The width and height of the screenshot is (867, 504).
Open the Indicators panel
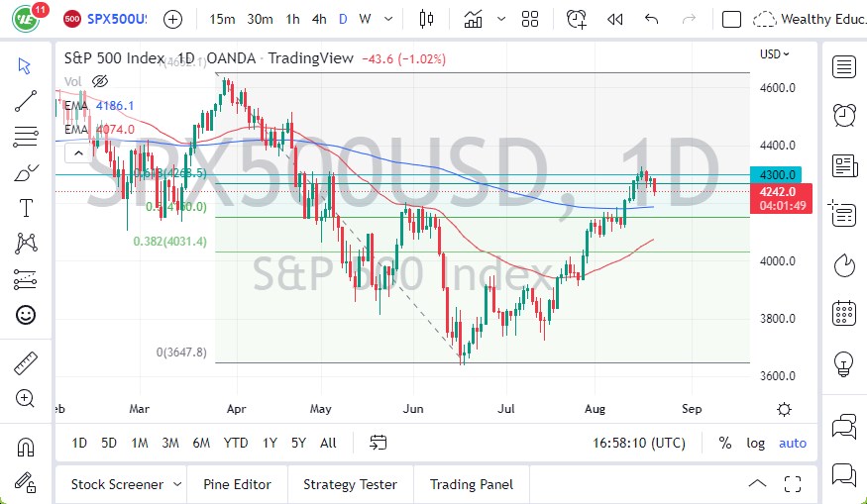pyautogui.click(x=473, y=19)
